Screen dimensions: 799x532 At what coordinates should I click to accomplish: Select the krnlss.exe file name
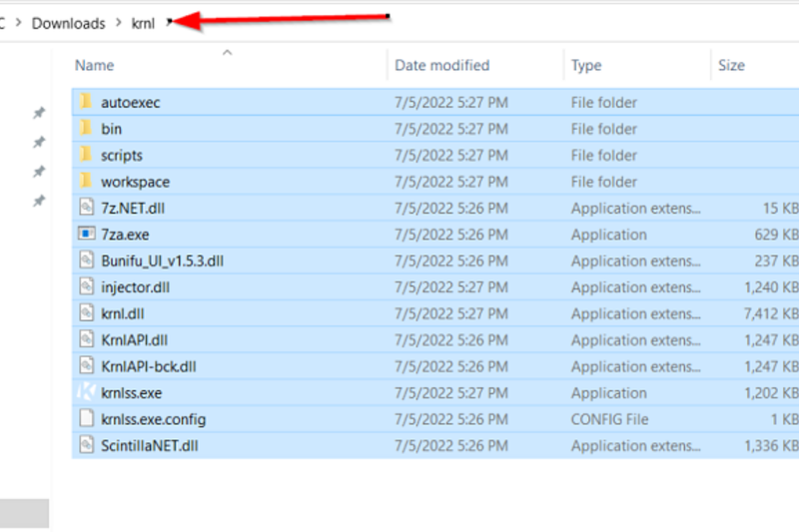click(x=132, y=393)
